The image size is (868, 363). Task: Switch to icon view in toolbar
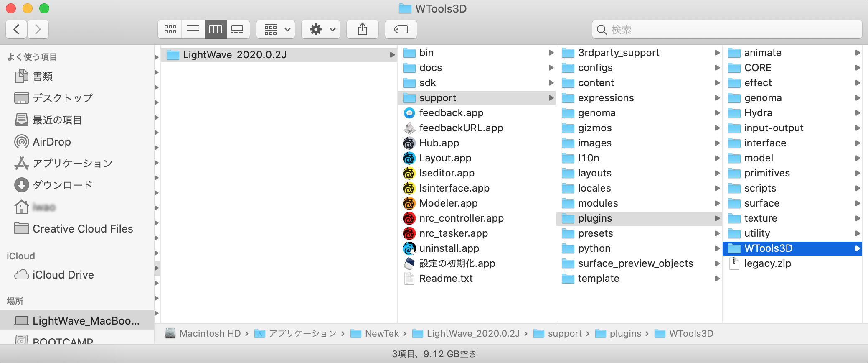tap(170, 29)
